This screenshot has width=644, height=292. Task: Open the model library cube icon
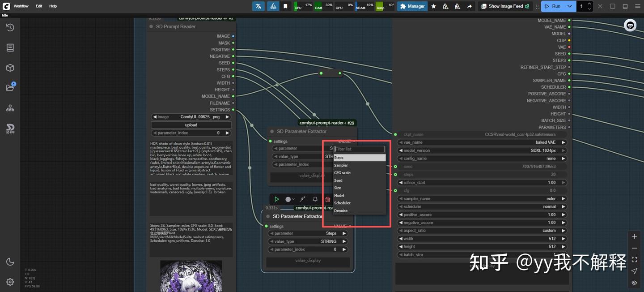tap(10, 68)
